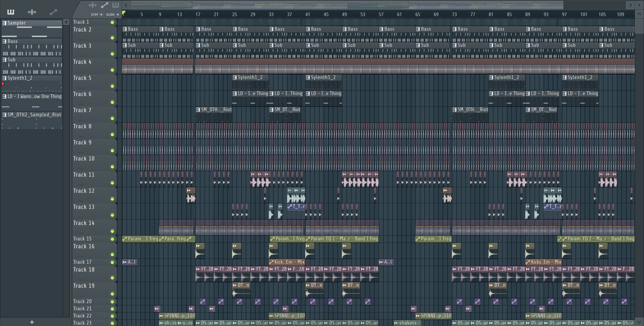Mute Track 7 with its green LED
Viewport: 644px width, 326px height.
point(112,118)
